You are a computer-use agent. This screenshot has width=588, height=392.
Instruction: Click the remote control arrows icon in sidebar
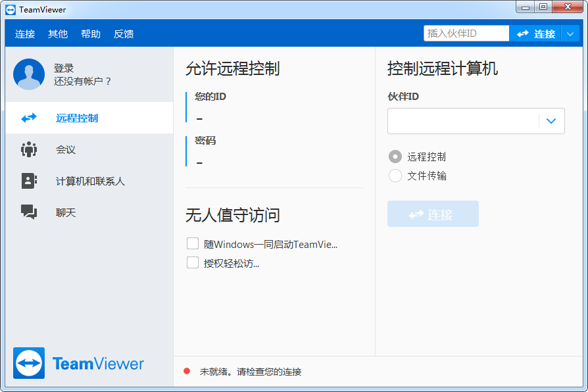[x=29, y=118]
